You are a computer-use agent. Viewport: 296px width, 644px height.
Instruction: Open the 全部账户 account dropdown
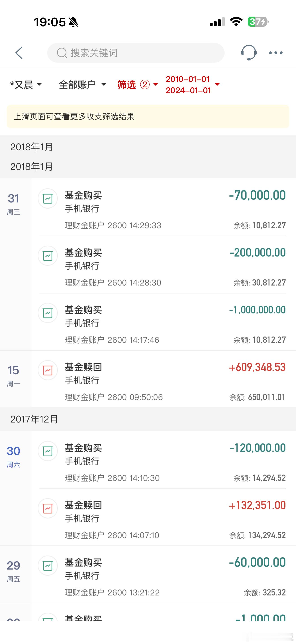(82, 85)
